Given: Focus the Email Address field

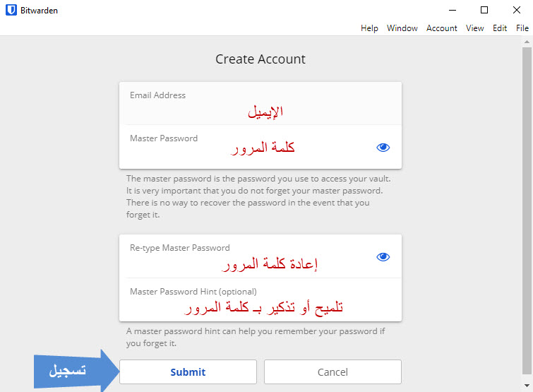Looking at the screenshot, I should tap(260, 103).
